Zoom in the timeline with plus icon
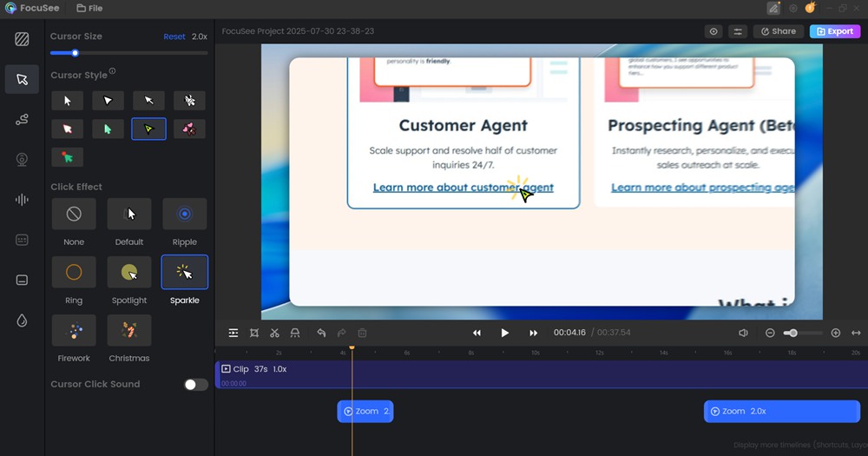Screen dimensions: 868x456 tap(836, 333)
